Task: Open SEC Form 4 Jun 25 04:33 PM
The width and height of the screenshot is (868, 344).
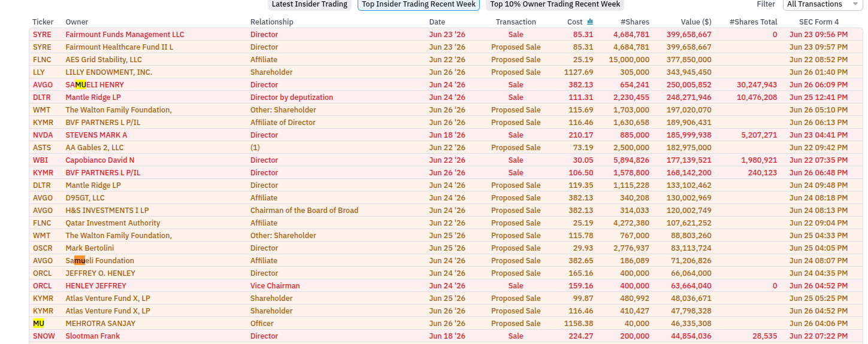Action: pos(818,235)
